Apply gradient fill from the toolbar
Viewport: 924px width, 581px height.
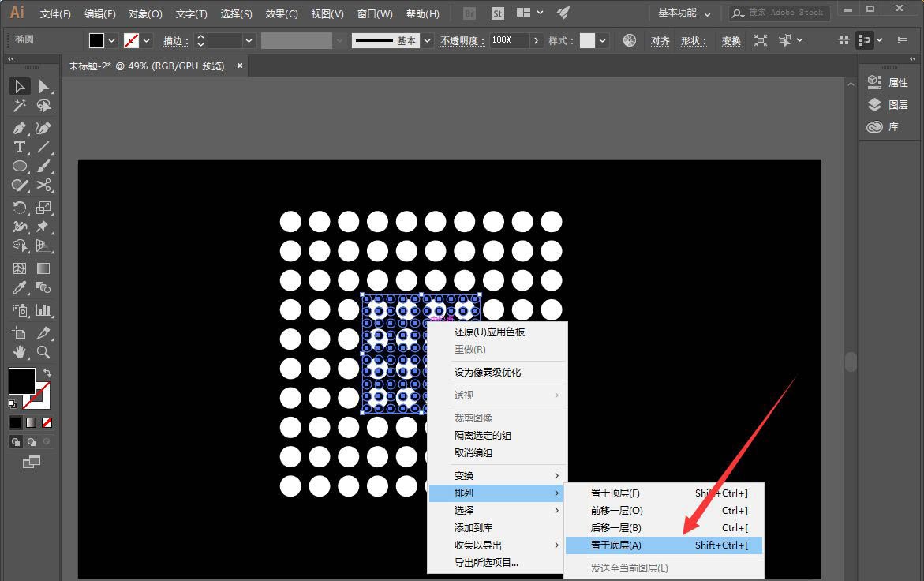click(32, 422)
